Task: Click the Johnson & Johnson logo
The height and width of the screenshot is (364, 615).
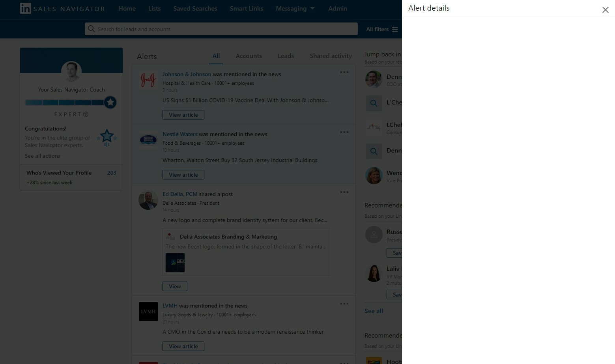Action: coord(148,80)
